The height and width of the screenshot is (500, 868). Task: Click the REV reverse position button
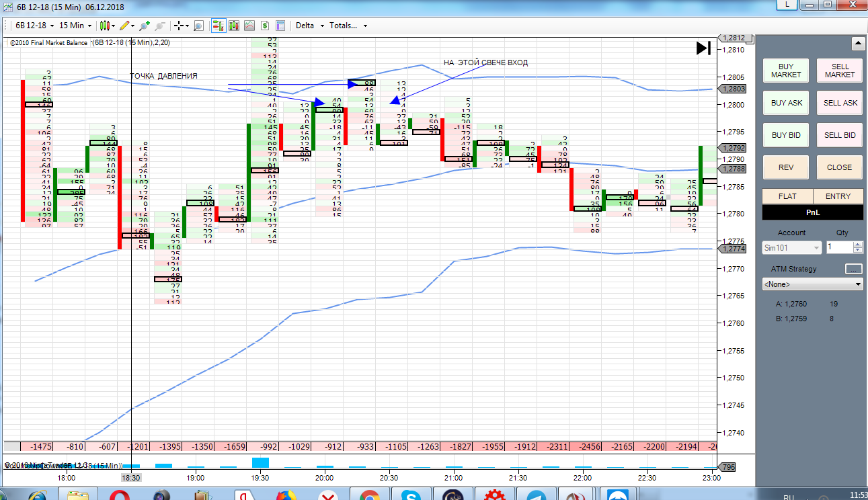[786, 167]
